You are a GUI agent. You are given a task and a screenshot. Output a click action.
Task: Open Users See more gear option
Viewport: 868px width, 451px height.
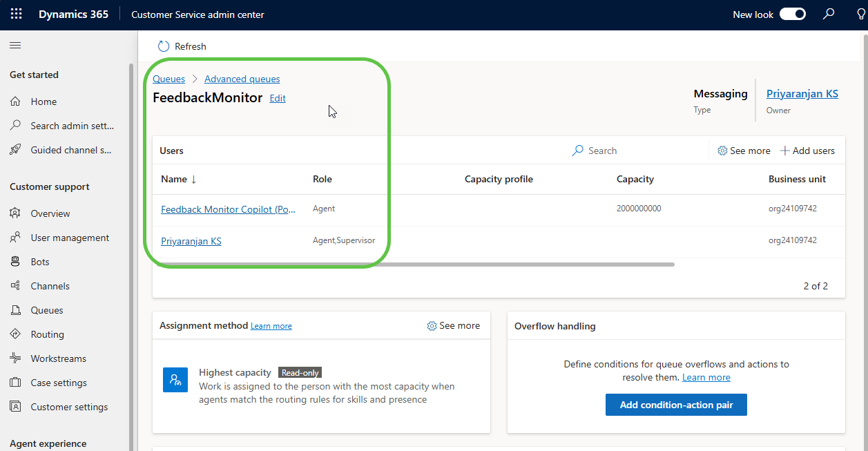click(x=744, y=151)
